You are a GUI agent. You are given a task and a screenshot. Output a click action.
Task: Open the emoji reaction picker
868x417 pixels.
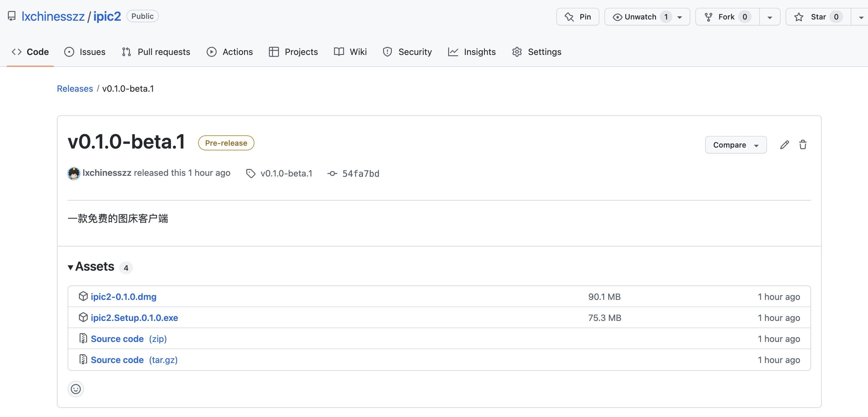75,389
